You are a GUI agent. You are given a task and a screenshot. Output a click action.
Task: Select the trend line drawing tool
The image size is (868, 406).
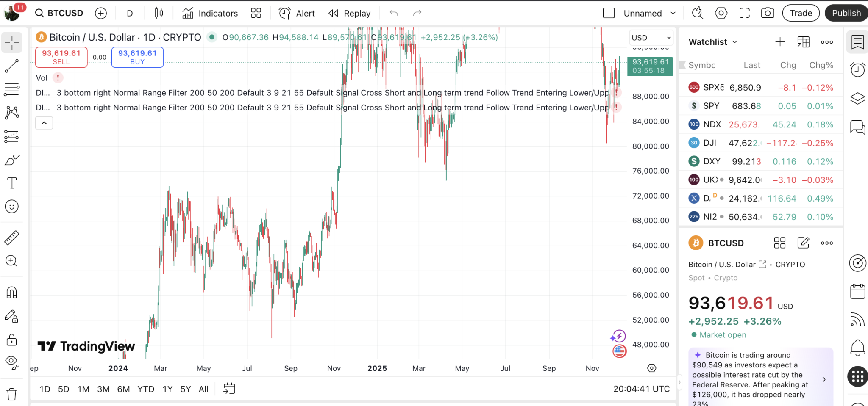coord(12,66)
